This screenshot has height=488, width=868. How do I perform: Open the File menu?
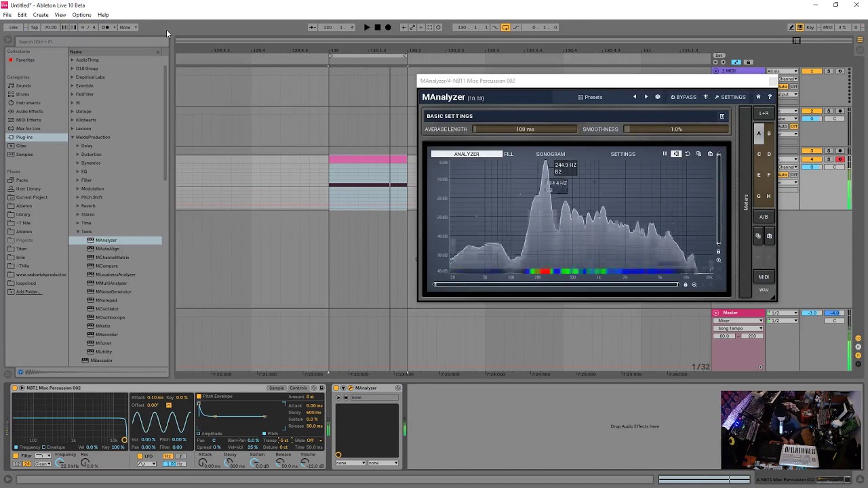(x=7, y=15)
